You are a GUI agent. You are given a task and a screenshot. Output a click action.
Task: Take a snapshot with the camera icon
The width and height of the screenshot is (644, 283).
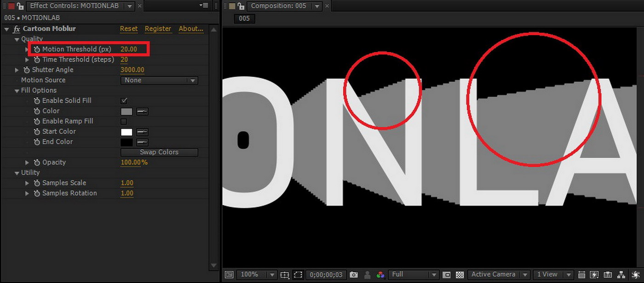pyautogui.click(x=353, y=275)
